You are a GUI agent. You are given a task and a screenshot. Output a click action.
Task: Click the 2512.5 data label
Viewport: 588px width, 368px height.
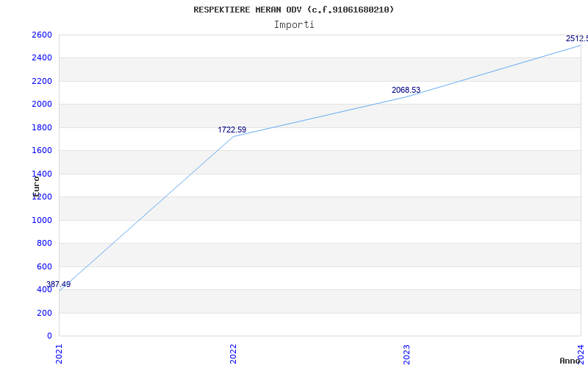(577, 38)
